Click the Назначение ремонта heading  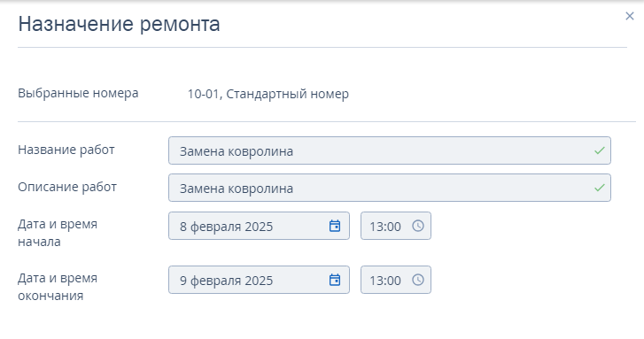click(x=119, y=24)
